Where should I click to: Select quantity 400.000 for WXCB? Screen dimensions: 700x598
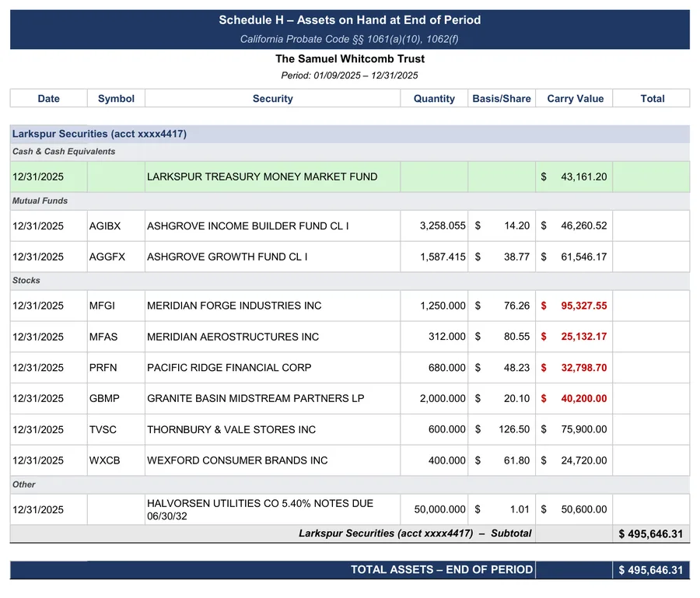tap(447, 460)
